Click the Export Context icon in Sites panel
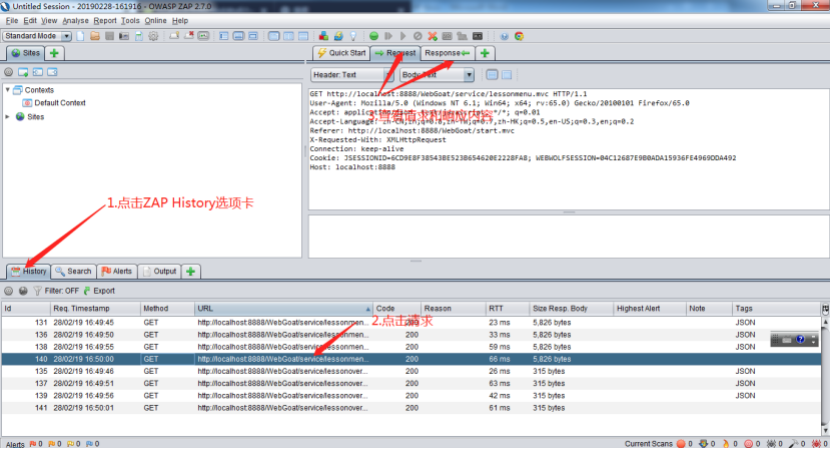The height and width of the screenshot is (450, 832). point(52,72)
